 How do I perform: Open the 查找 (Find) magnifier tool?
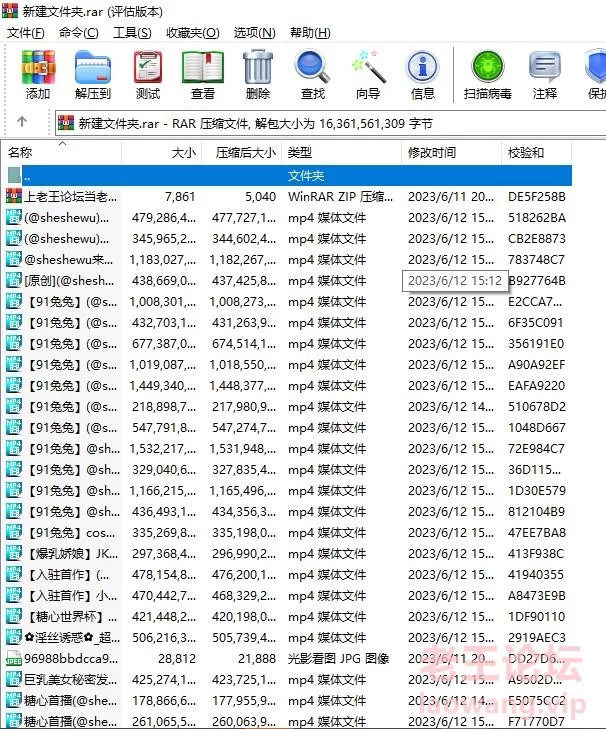313,68
